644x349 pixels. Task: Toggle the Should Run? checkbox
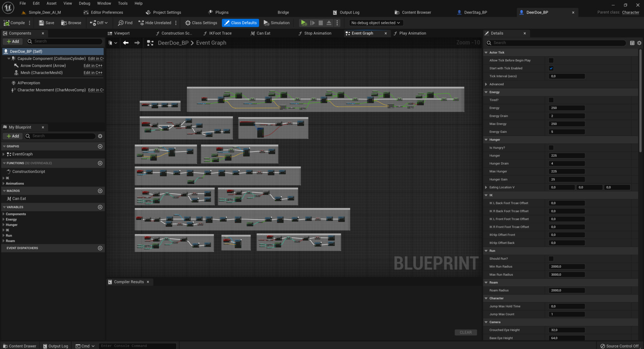click(x=551, y=259)
